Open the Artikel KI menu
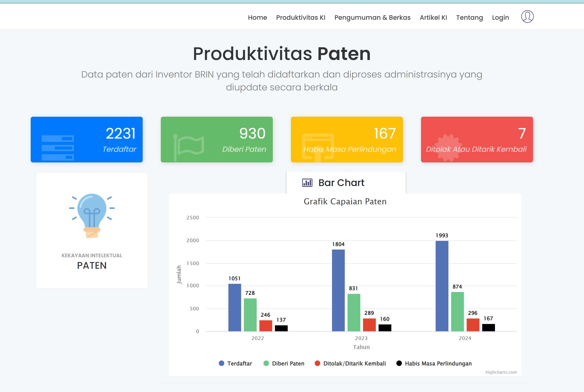The height and width of the screenshot is (392, 584). (433, 18)
